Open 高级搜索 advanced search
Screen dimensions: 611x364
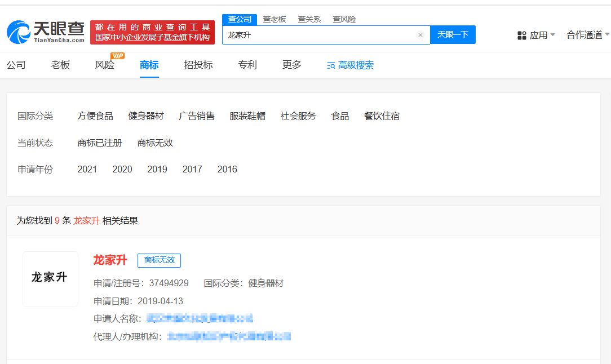(x=350, y=65)
